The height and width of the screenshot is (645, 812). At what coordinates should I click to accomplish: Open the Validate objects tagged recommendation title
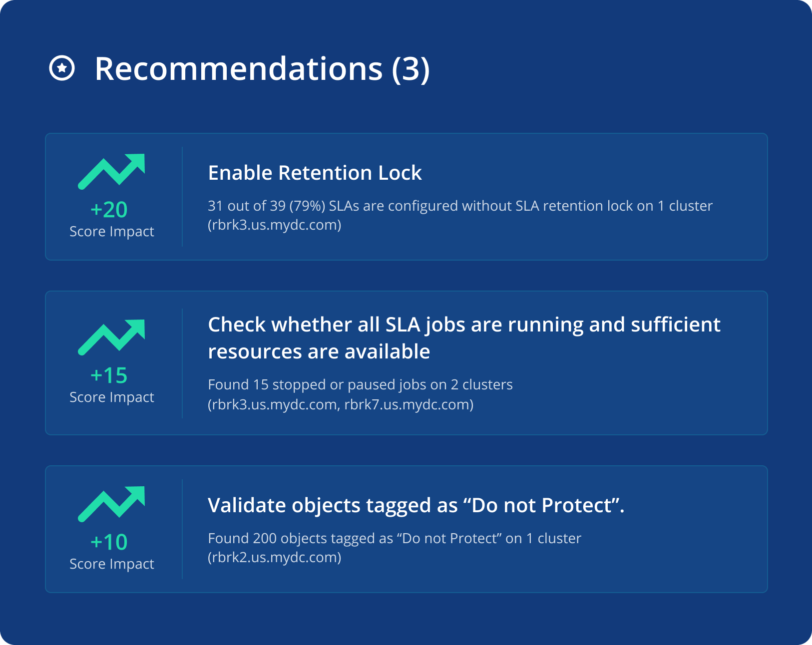click(x=416, y=505)
